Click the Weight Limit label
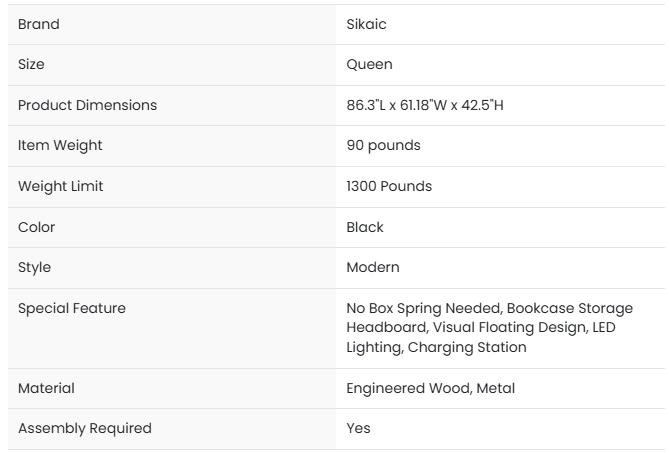 coord(60,186)
